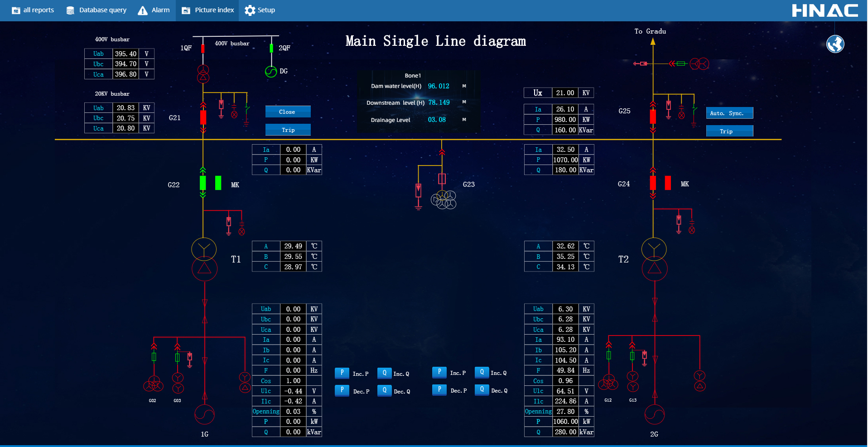
Task: Select the T1 transformer symbol
Action: 204,259
